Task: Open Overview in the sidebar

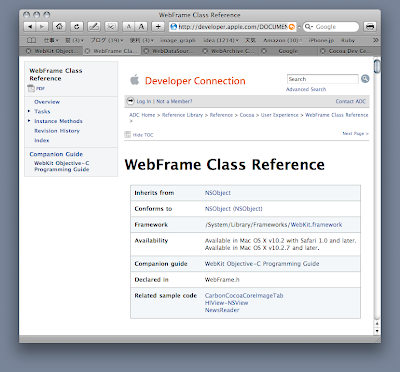Action: [47, 102]
